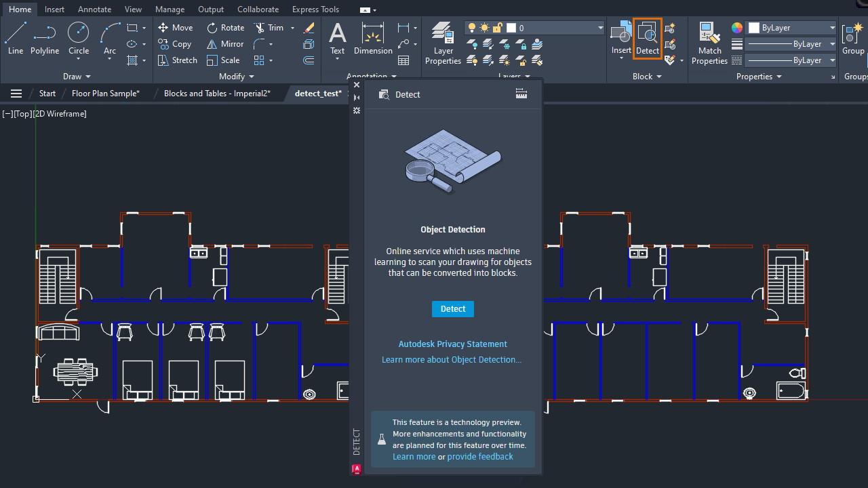Open the Trim tool dropdown arrow
This screenshot has width=868, height=488.
pos(292,28)
